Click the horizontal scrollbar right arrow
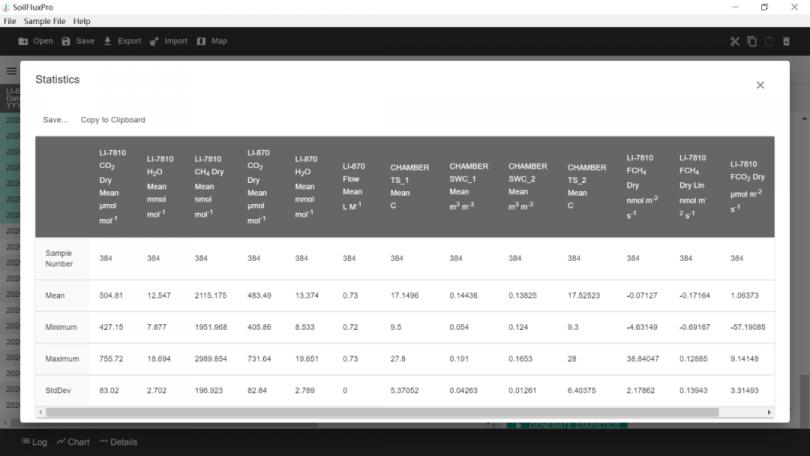The image size is (810, 456). (769, 412)
